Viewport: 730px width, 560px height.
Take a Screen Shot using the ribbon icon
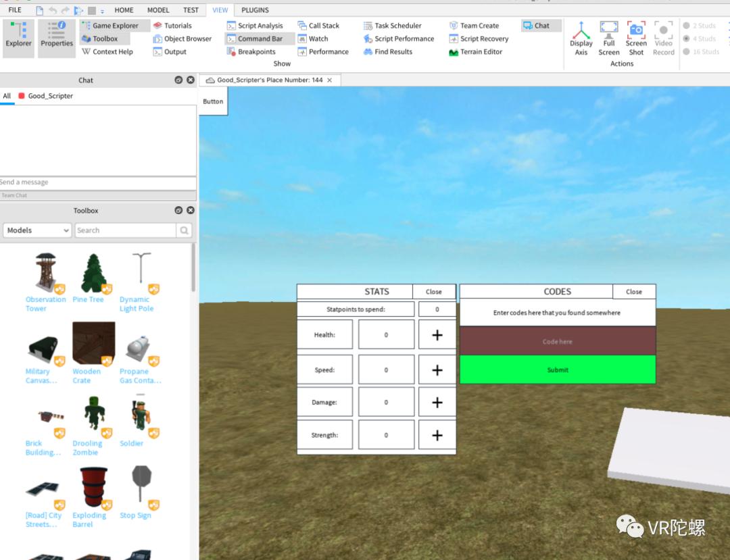[636, 37]
